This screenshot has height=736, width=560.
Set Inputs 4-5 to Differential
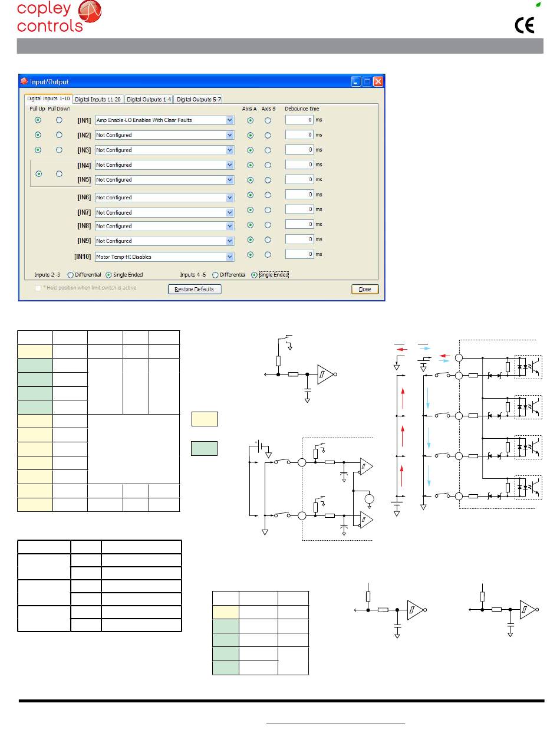tap(215, 275)
